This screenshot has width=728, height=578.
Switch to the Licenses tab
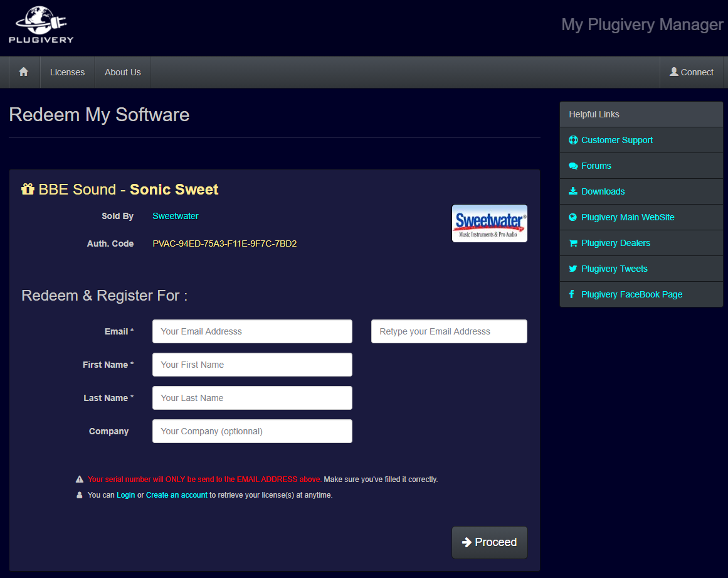(x=67, y=72)
